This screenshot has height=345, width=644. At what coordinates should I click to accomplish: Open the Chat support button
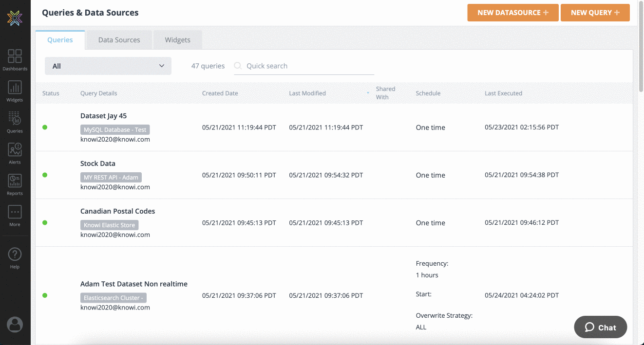tap(600, 327)
